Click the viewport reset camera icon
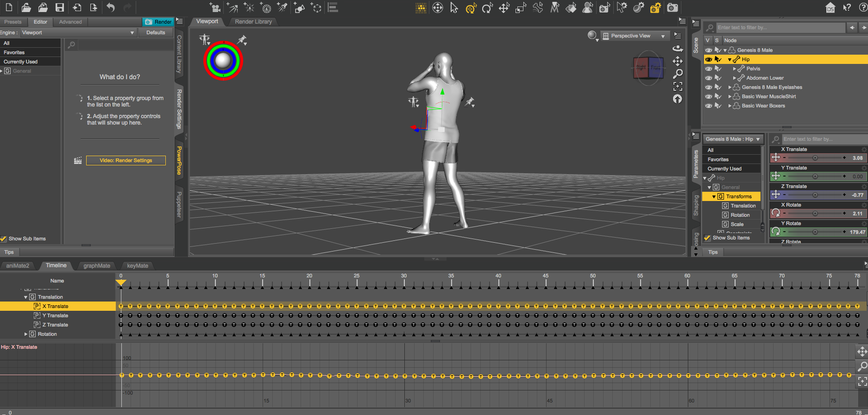This screenshot has width=868, height=415. coord(678,99)
